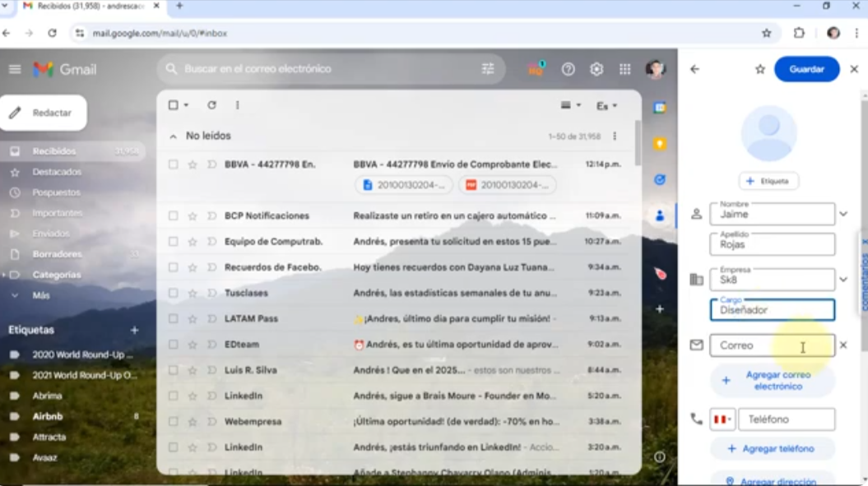The width and height of the screenshot is (868, 486).
Task: Mark EDteam email as important
Action: click(x=211, y=345)
